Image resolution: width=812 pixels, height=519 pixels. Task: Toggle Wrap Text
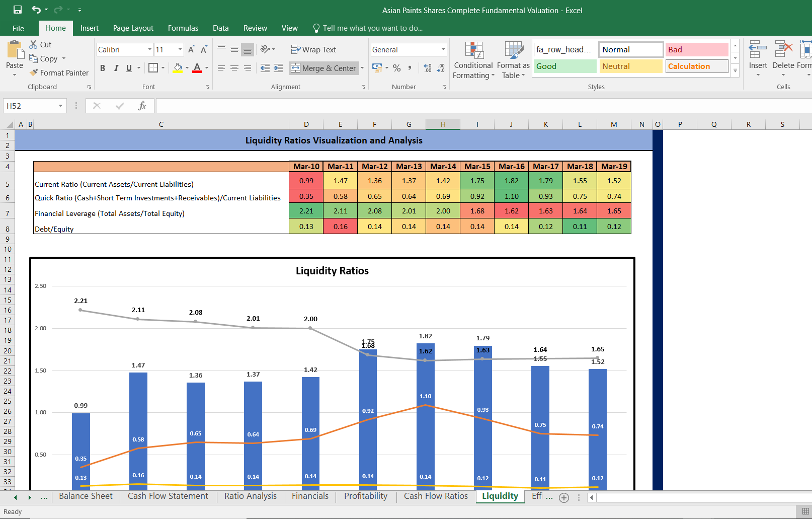314,49
